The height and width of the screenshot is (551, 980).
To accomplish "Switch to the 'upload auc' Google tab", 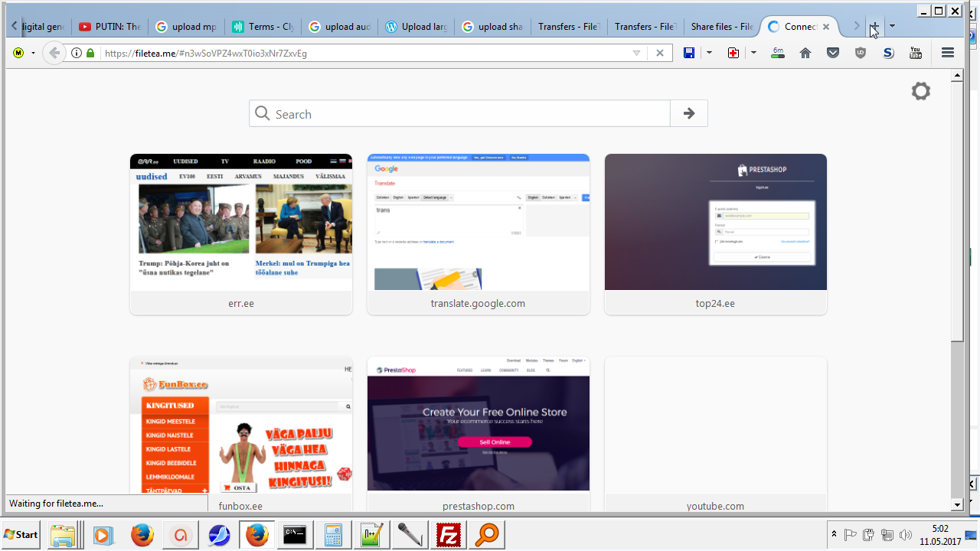I will (x=339, y=27).
